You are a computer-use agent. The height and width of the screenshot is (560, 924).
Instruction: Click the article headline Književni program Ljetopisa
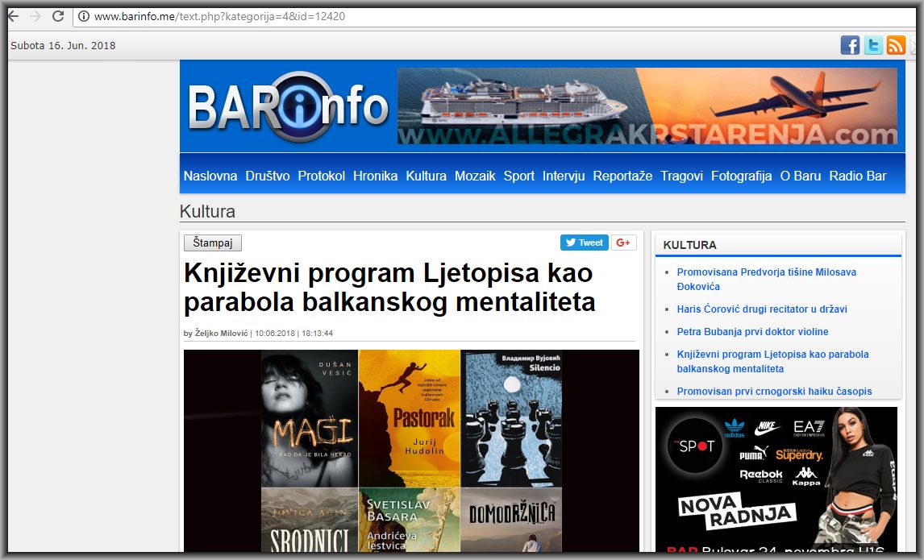[389, 288]
